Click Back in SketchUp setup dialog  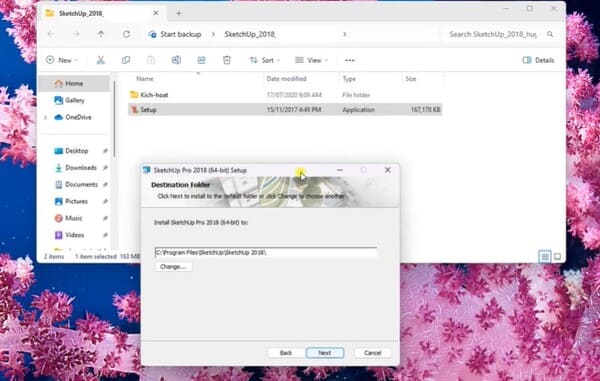pyautogui.click(x=286, y=353)
